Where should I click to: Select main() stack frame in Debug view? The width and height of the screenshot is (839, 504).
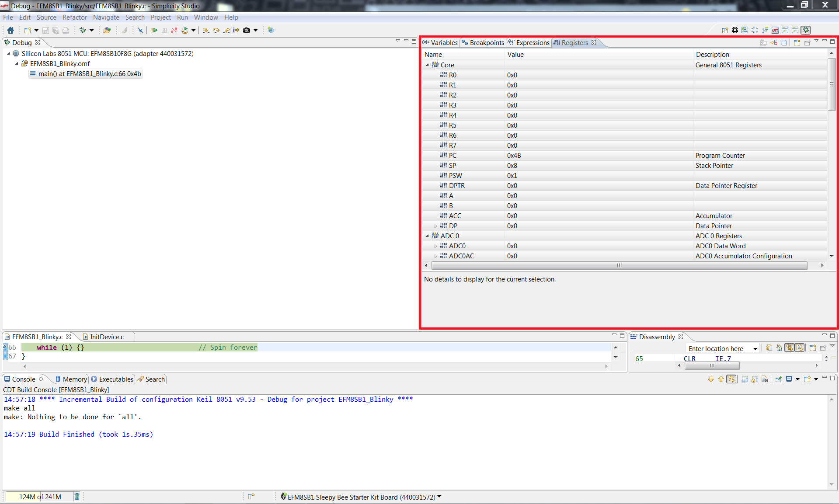click(89, 74)
